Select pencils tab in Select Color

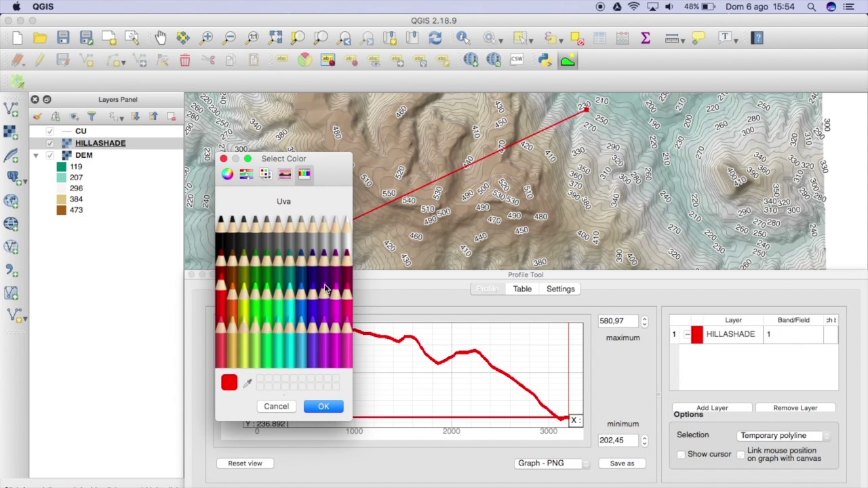click(304, 174)
